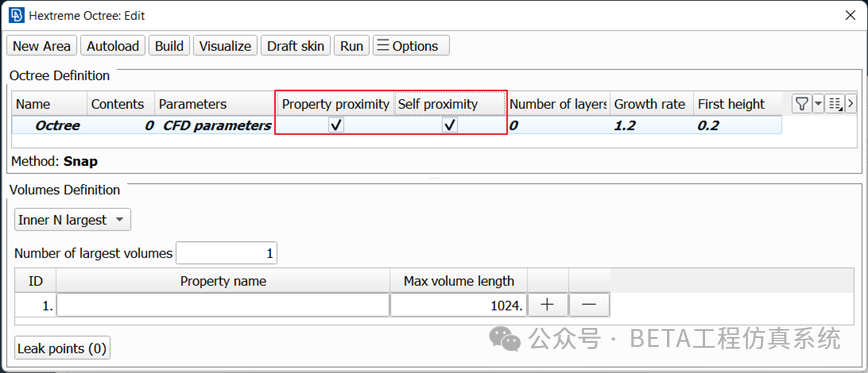Open the column list settings icon
The width and height of the screenshot is (868, 373).
coord(835,103)
